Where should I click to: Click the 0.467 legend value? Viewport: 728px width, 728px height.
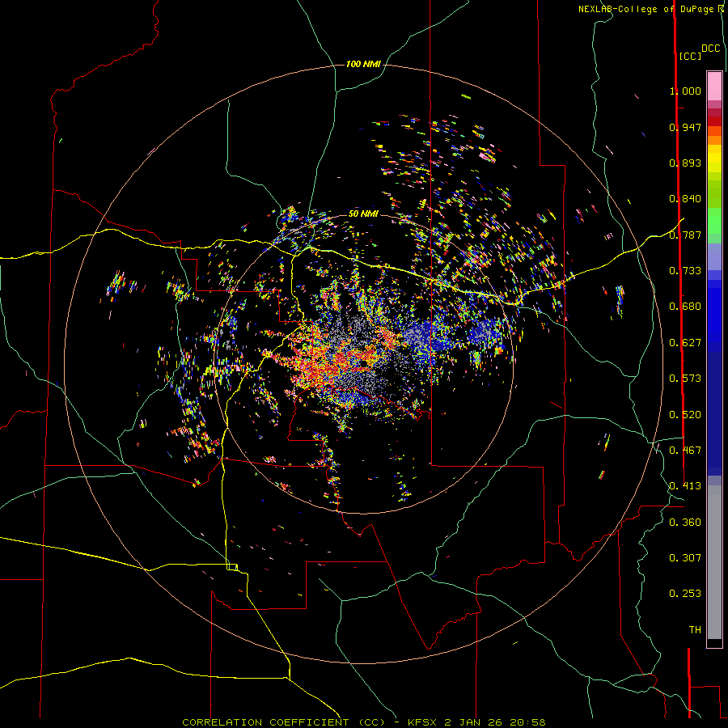[x=685, y=451]
